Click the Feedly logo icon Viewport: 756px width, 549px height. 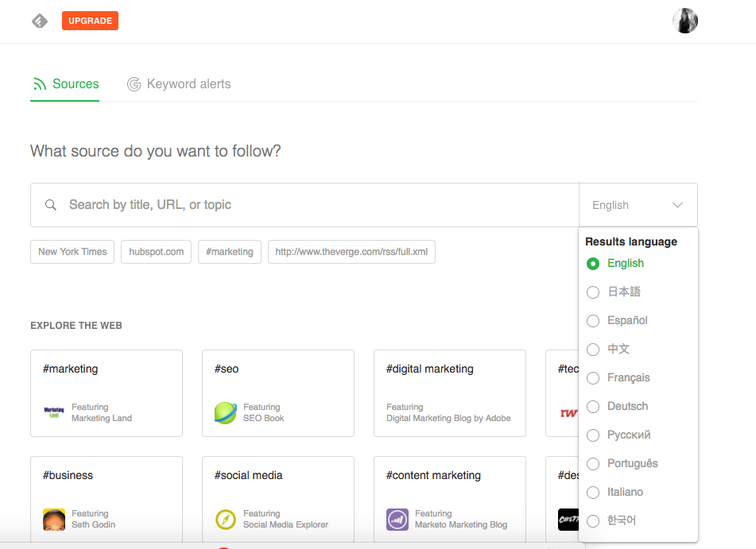(x=40, y=21)
